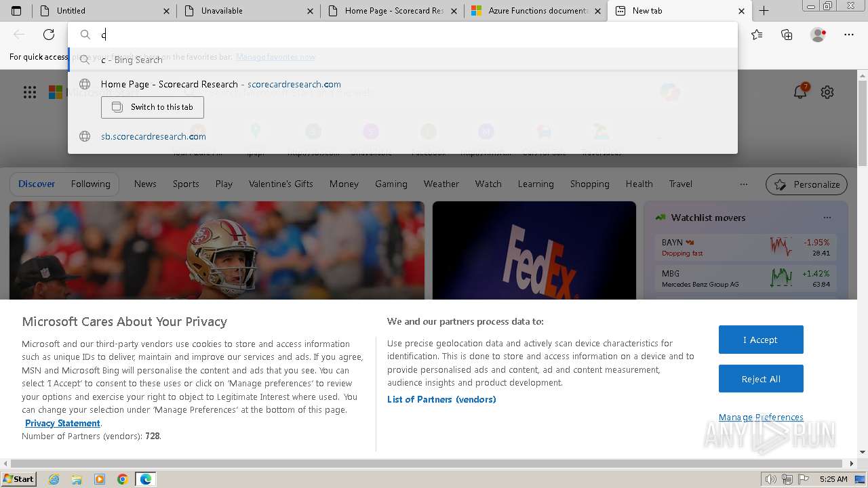Switch to Azure Functions documentation tab
Image resolution: width=868 pixels, height=488 pixels.
535,11
